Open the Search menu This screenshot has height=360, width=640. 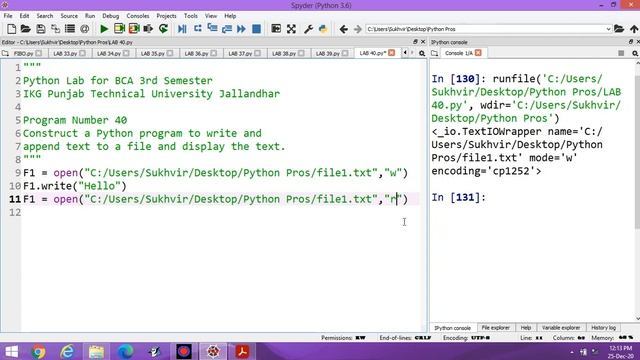[x=44, y=16]
